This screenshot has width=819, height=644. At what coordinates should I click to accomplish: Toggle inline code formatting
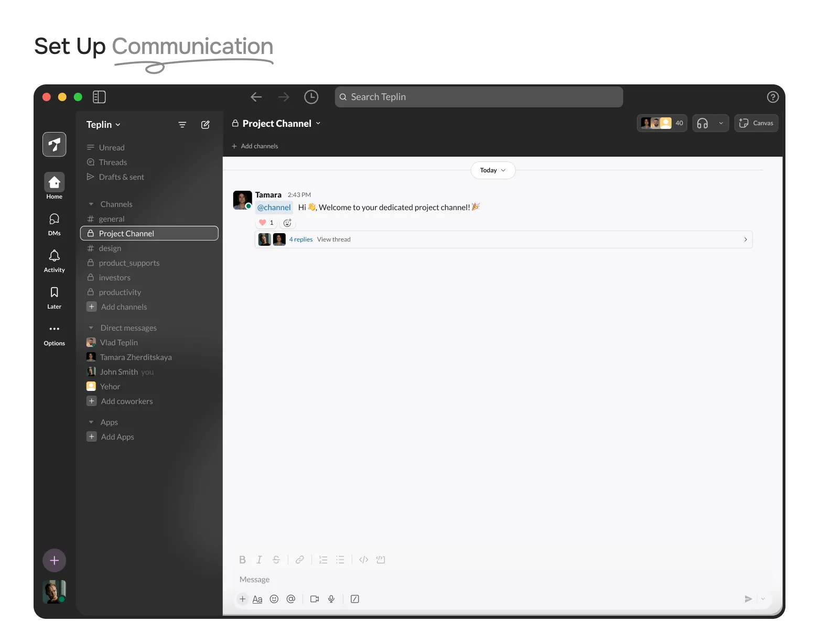[x=363, y=560]
